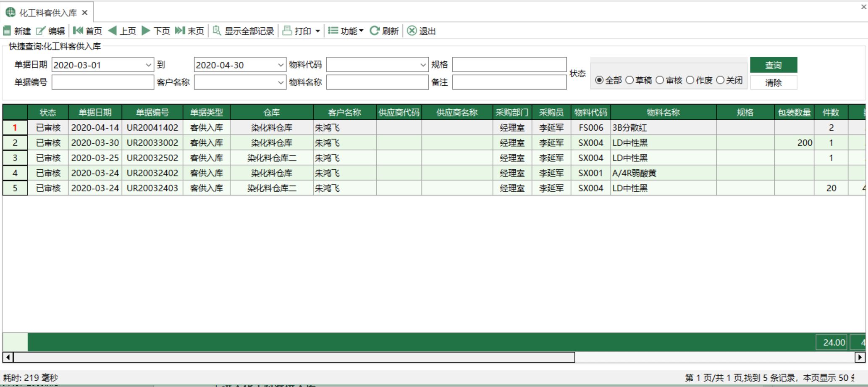Select the 草稿 status radio button
Screen dimensions: 868x387
point(629,80)
